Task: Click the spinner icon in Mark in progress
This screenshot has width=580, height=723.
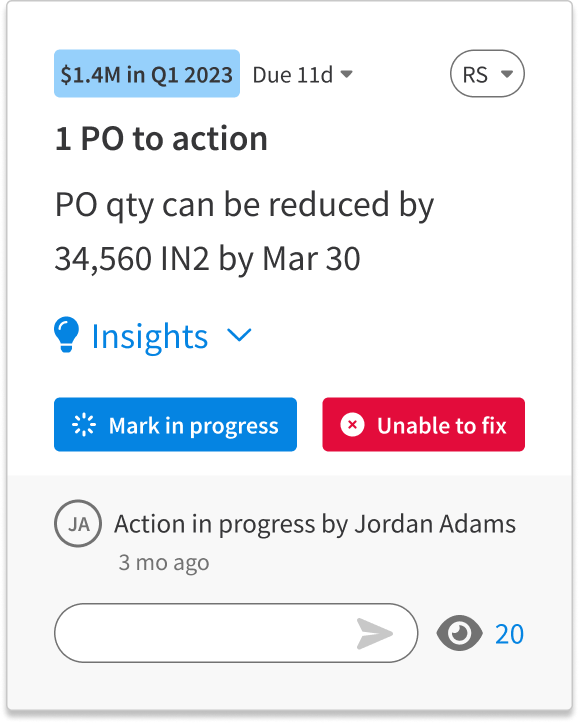Action: tap(84, 425)
